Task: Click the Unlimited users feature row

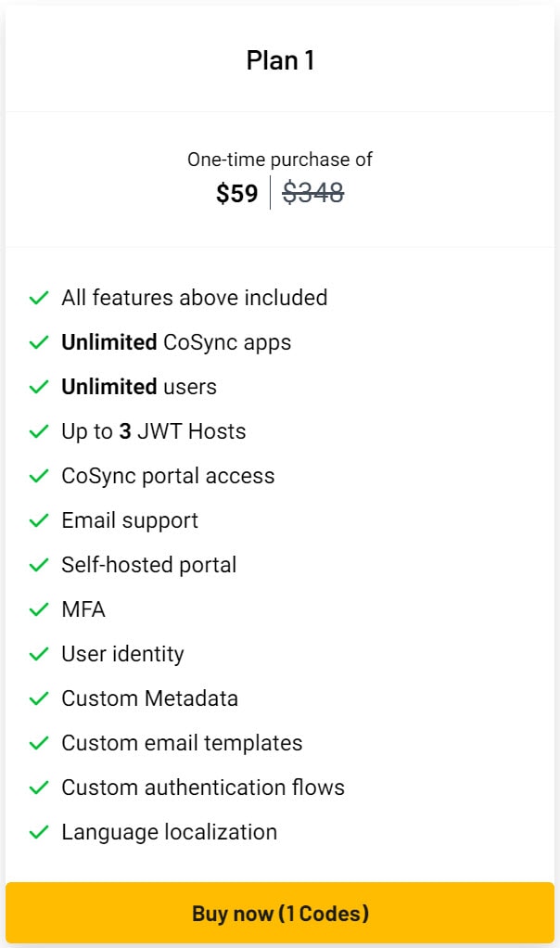Action: [x=138, y=387]
